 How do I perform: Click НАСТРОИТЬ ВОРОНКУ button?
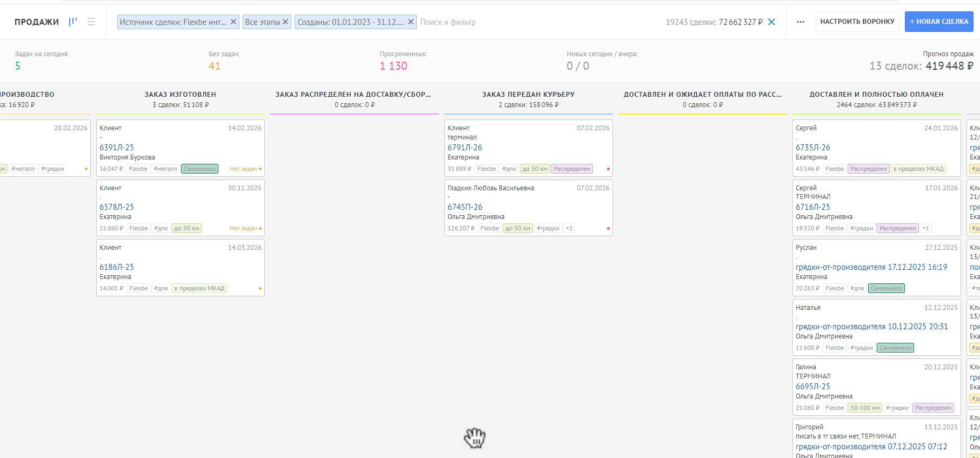pyautogui.click(x=857, y=22)
